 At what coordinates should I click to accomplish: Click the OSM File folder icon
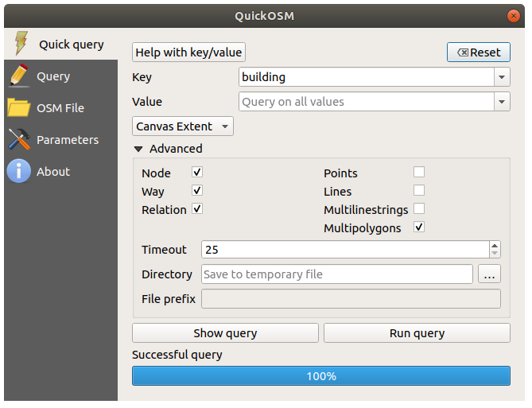point(19,108)
